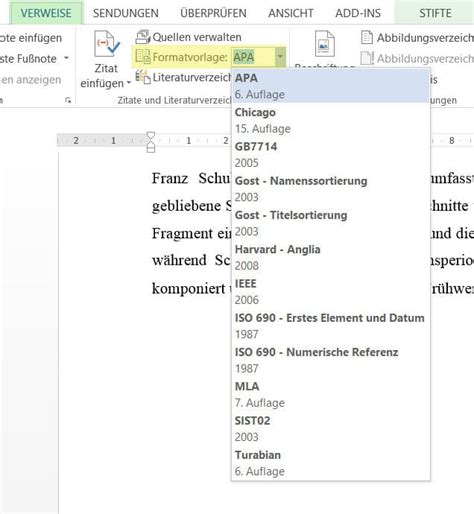Open the ADD-INS tab
Screen dimensions: 474x514
click(x=358, y=13)
